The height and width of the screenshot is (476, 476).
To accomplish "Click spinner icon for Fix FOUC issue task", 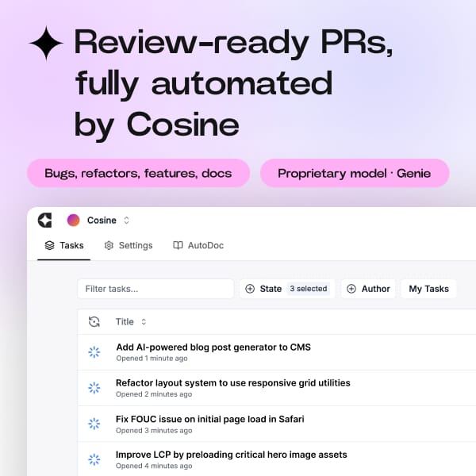I will [x=94, y=424].
